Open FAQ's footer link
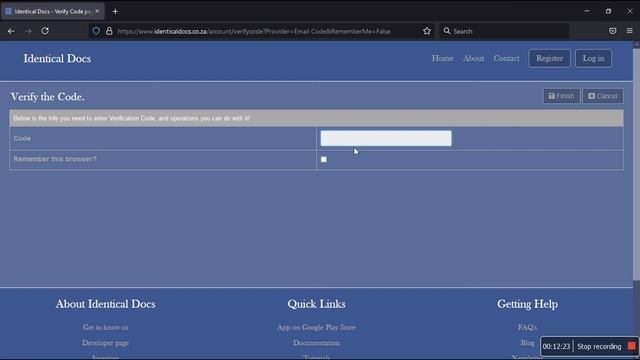This screenshot has height=360, width=640. pyautogui.click(x=527, y=327)
